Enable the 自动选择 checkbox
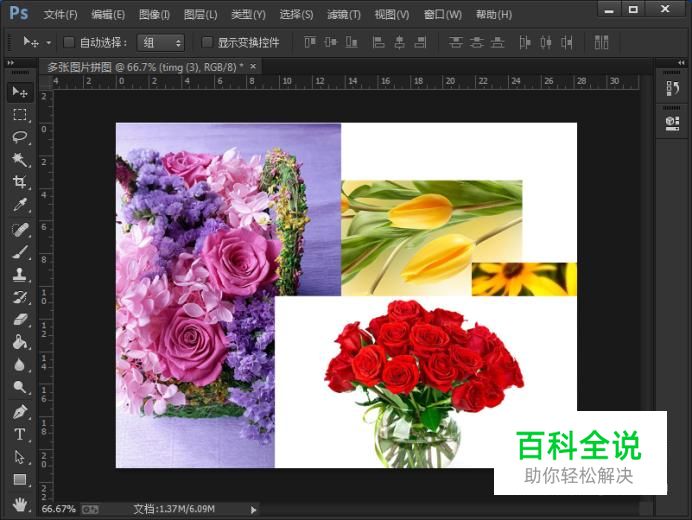The width and height of the screenshot is (692, 520). click(68, 42)
